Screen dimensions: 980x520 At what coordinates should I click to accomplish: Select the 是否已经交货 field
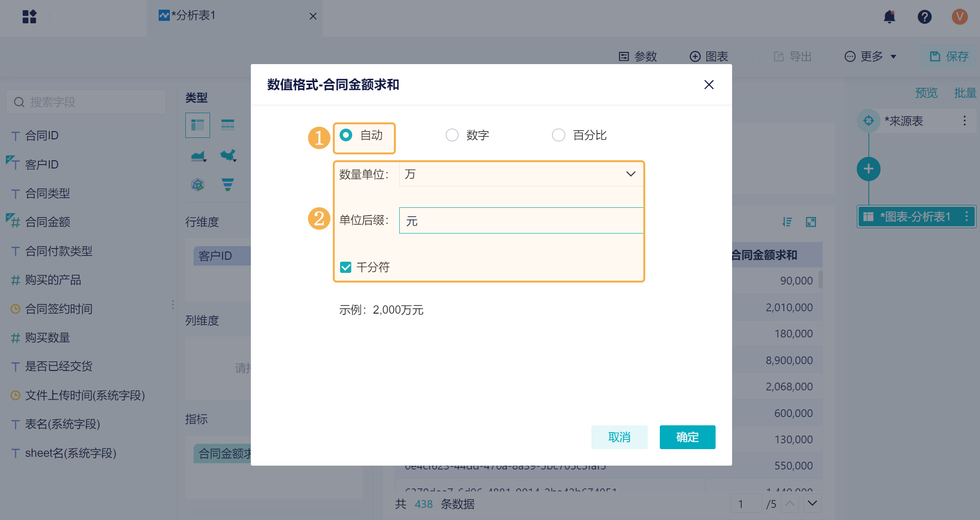pos(58,366)
